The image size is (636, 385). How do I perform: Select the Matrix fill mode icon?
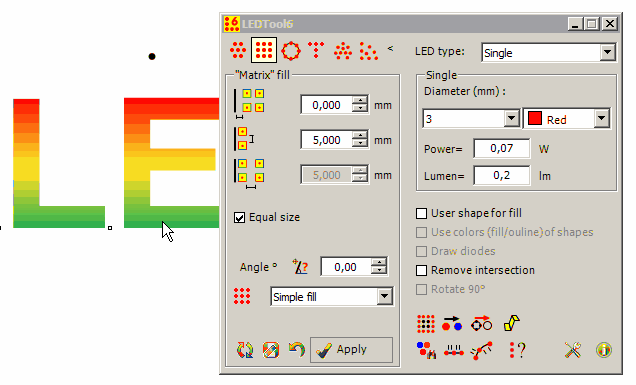click(x=264, y=50)
